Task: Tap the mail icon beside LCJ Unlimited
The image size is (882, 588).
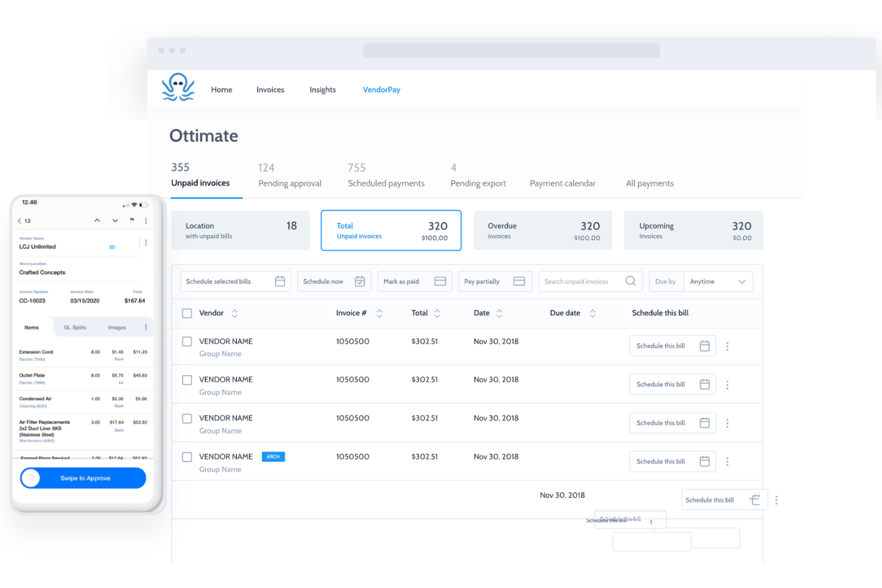Action: [x=112, y=247]
